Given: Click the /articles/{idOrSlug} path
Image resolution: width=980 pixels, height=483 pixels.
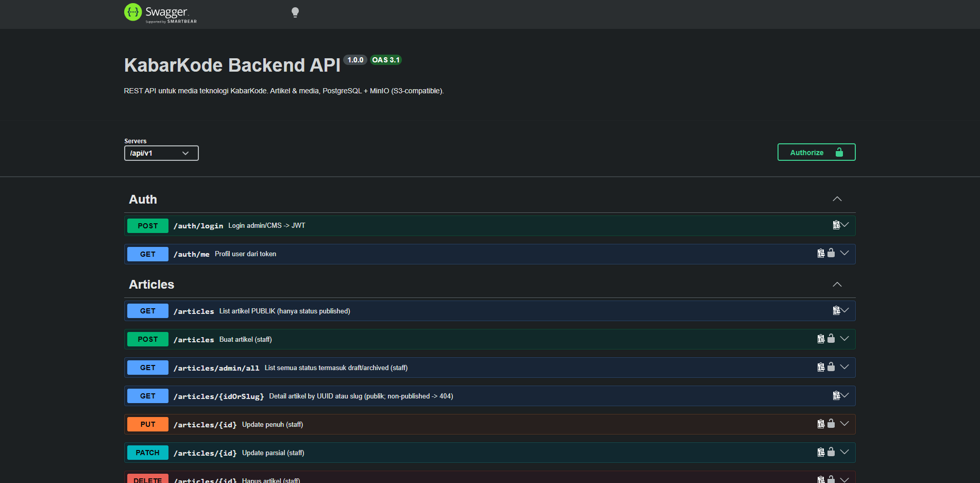Looking at the screenshot, I should click(219, 396).
